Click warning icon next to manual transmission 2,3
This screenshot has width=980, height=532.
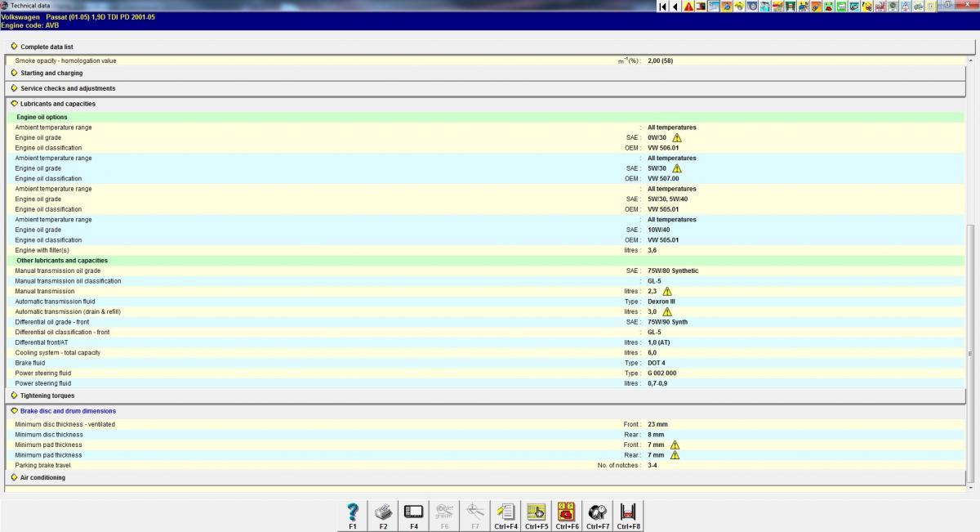coord(667,291)
